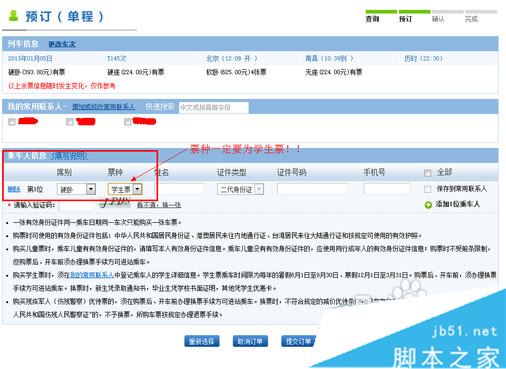Click the 2013年01月05日 date text
Screen dimensions: 506x369
coord(30,58)
